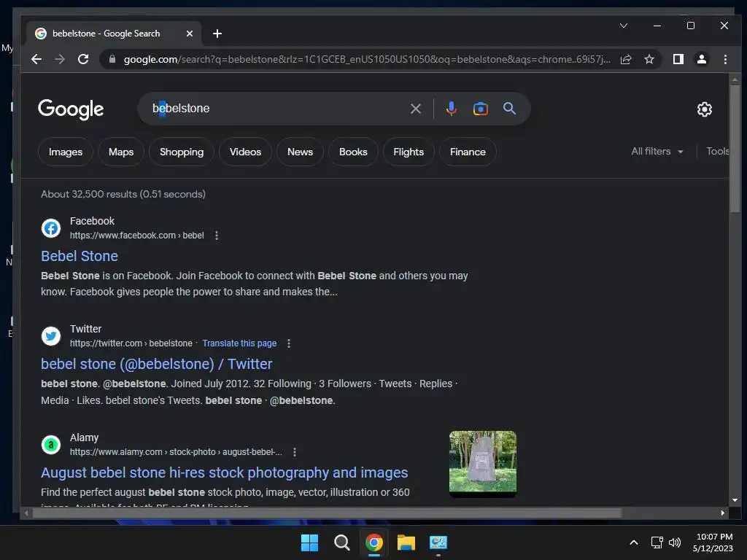This screenshot has height=560, width=747.
Task: Show hidden system tray icons
Action: 634,542
